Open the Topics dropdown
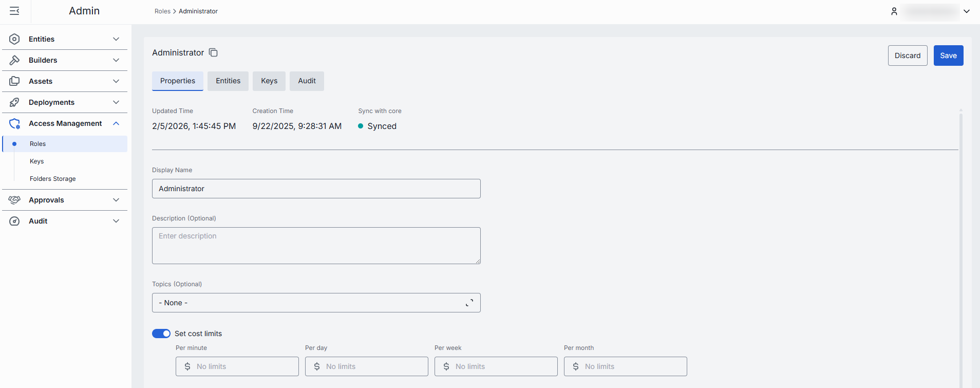 316,303
